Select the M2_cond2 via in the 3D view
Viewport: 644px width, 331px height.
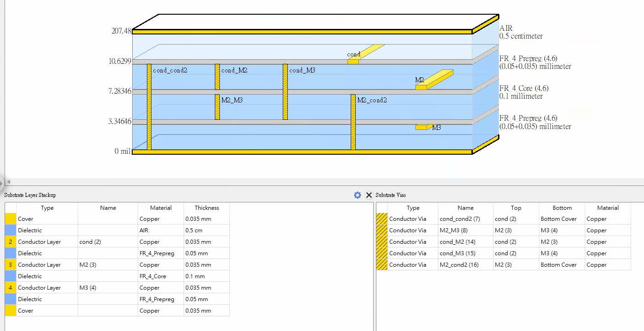[x=353, y=122]
